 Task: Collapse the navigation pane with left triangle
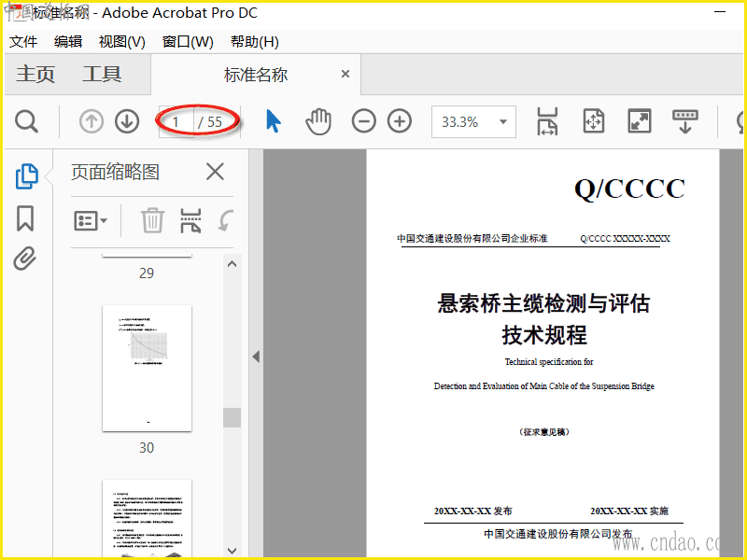click(256, 357)
